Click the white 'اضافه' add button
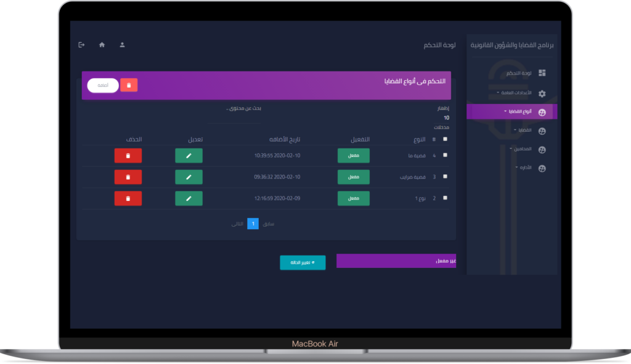The width and height of the screenshot is (631, 364). [x=103, y=86]
